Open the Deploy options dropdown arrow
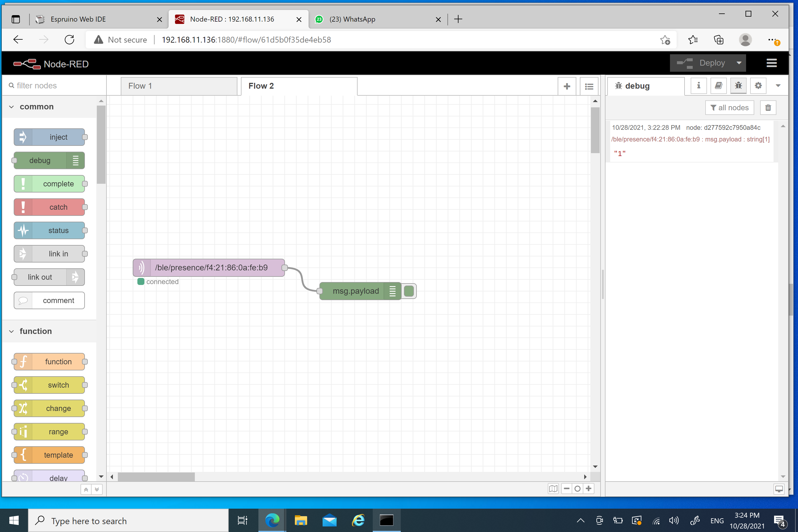 (739, 63)
